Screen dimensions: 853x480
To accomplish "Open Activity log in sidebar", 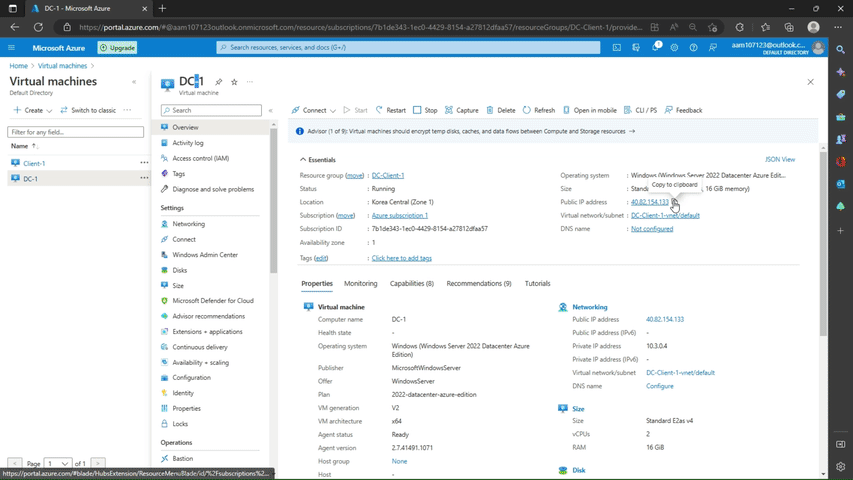I will pos(188,143).
